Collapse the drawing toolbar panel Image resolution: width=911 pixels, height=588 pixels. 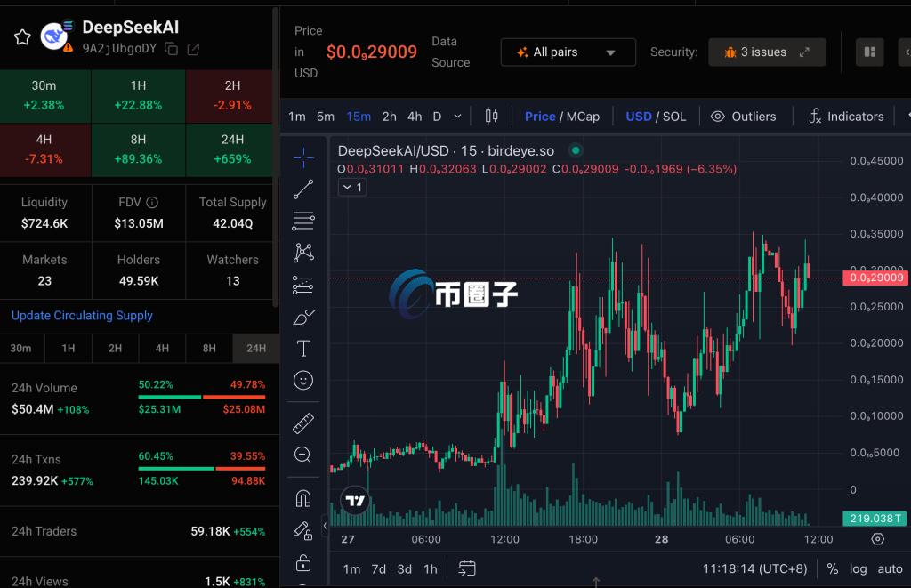coord(326,526)
